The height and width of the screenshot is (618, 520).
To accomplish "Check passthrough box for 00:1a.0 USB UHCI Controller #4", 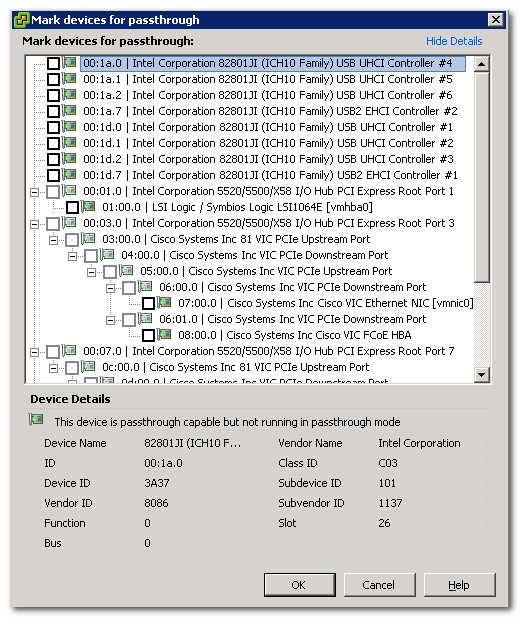I will 53,63.
